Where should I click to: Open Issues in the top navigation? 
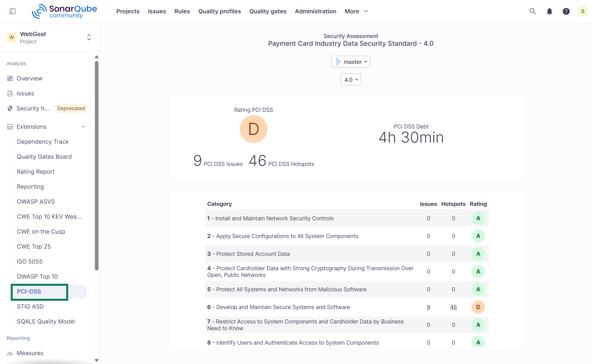click(157, 11)
